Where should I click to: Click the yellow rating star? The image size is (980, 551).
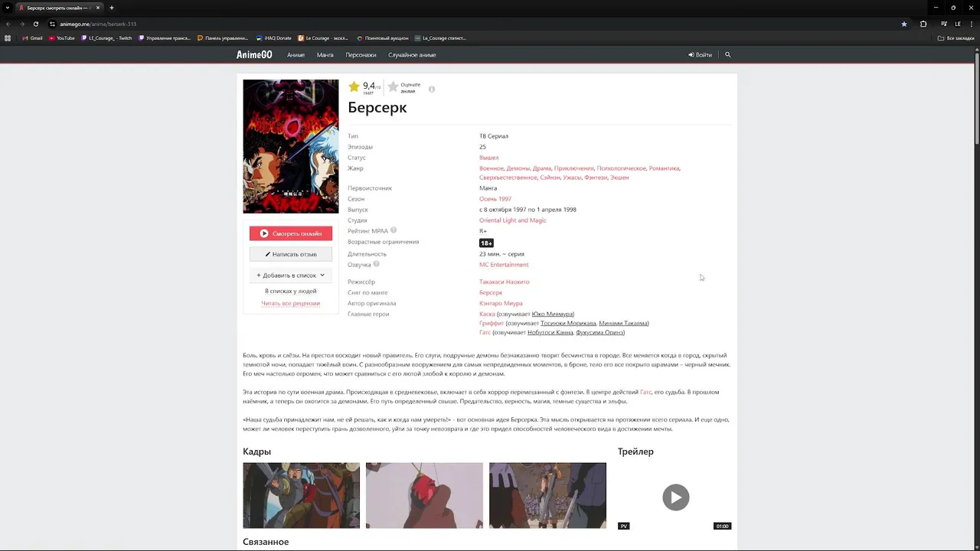pyautogui.click(x=354, y=86)
